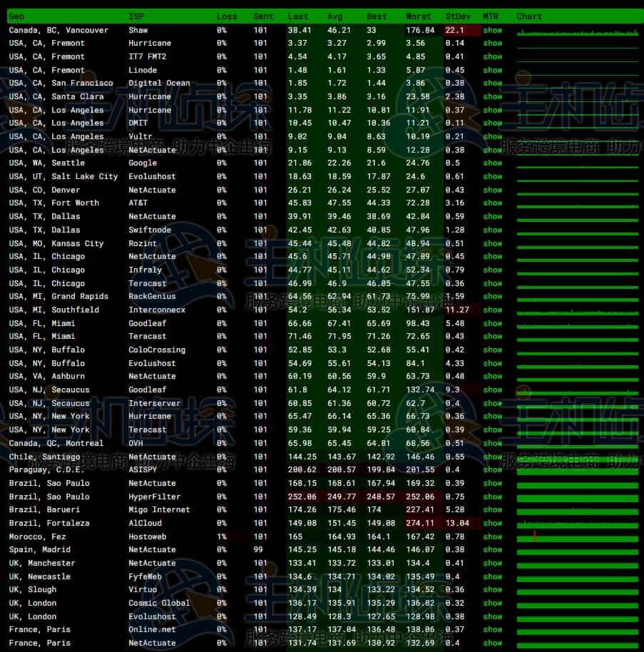
Task: Click 'show' MTR link for Vancouver Shaw
Action: pyautogui.click(x=493, y=31)
